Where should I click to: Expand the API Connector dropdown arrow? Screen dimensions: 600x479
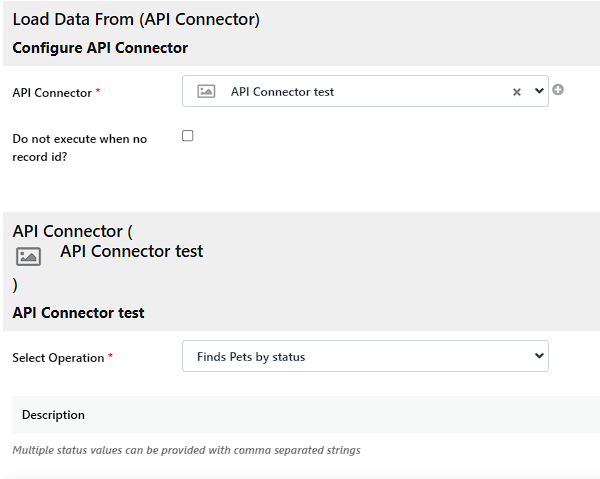pos(540,91)
